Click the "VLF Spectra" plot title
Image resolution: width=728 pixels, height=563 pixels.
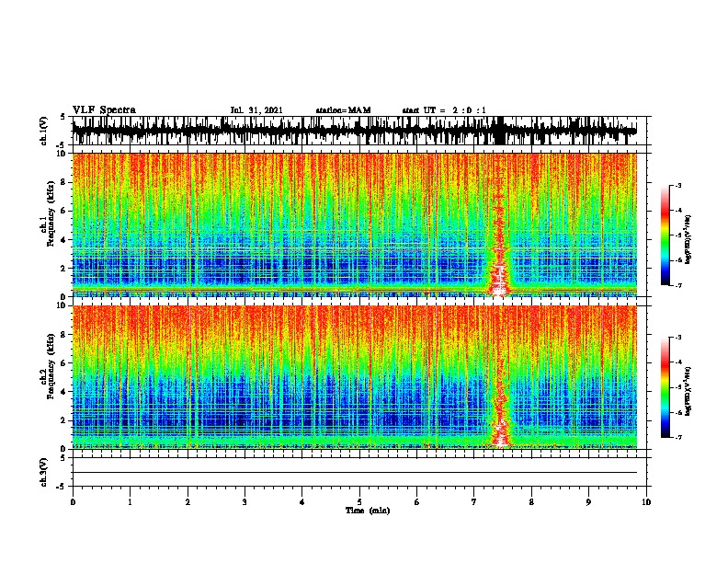click(x=104, y=109)
